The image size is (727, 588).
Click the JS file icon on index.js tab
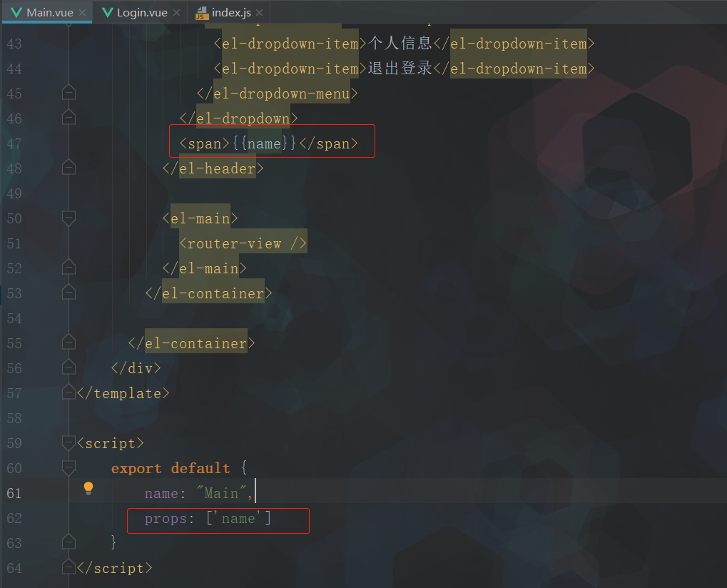pos(202,13)
